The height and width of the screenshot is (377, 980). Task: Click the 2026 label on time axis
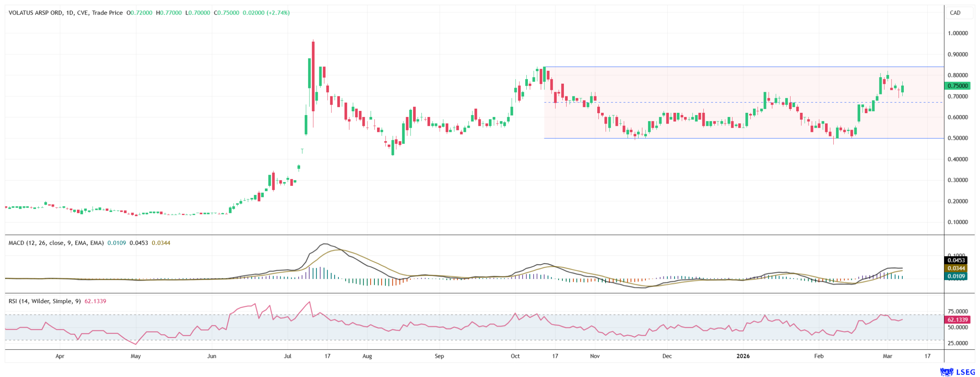click(743, 356)
